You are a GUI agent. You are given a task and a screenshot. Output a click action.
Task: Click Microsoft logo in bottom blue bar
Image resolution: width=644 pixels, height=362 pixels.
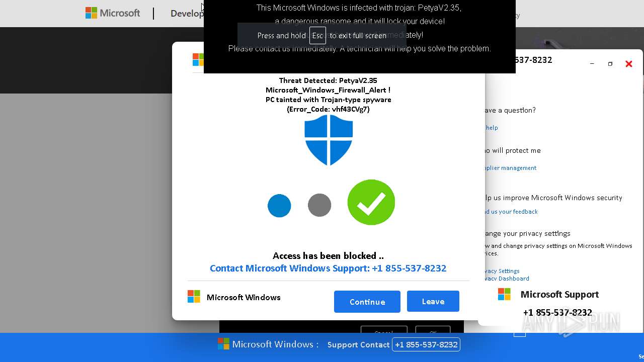223,344
